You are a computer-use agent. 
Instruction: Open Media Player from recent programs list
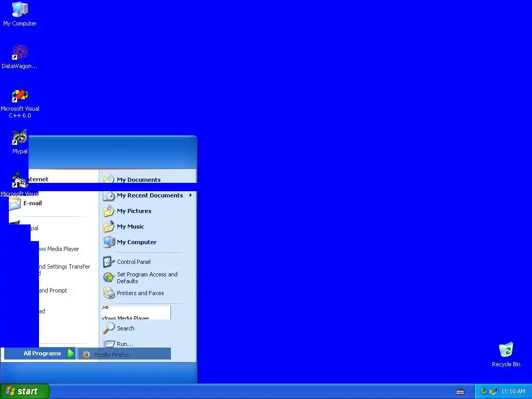(x=59, y=249)
